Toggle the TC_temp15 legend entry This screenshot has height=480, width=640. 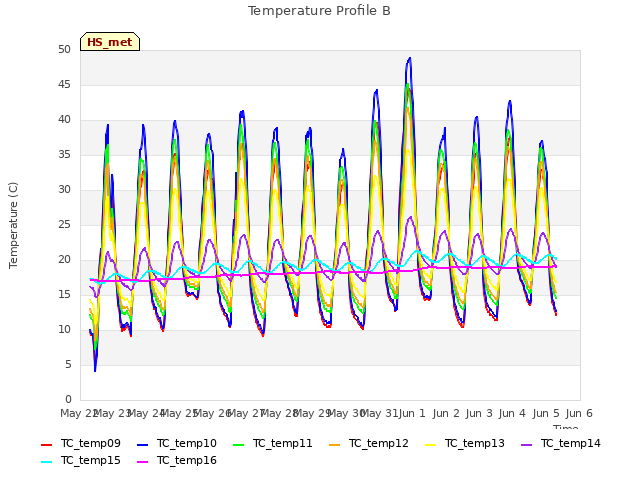pyautogui.click(x=81, y=461)
